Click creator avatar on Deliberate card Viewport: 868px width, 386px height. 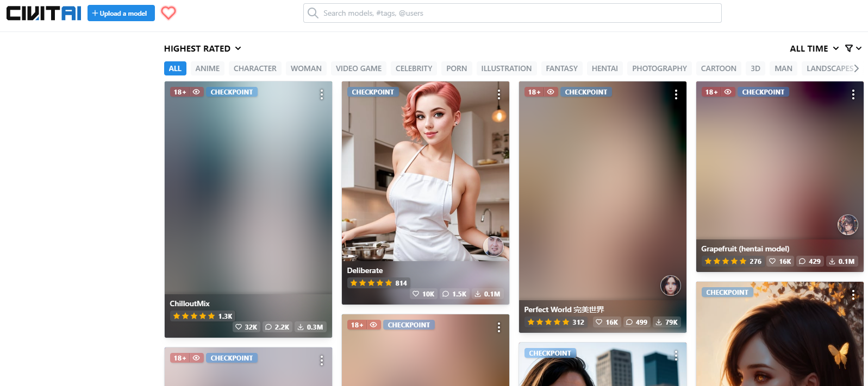click(494, 246)
